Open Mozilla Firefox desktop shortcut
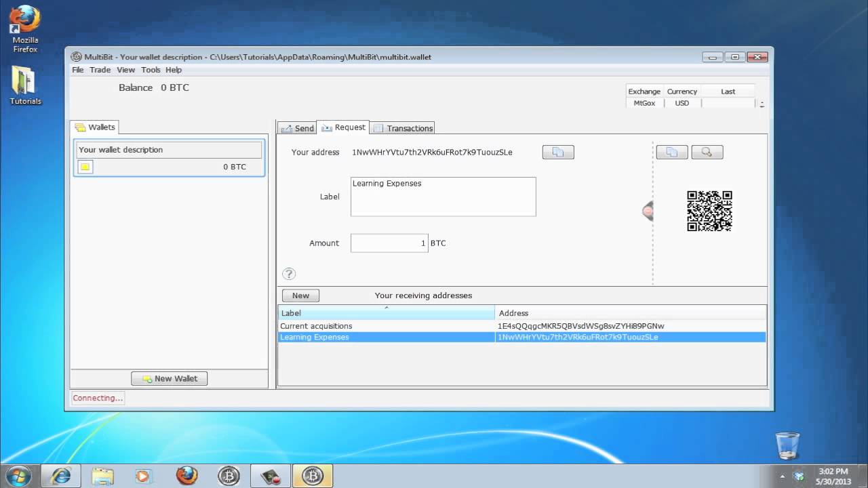868x488 pixels. pos(25,27)
